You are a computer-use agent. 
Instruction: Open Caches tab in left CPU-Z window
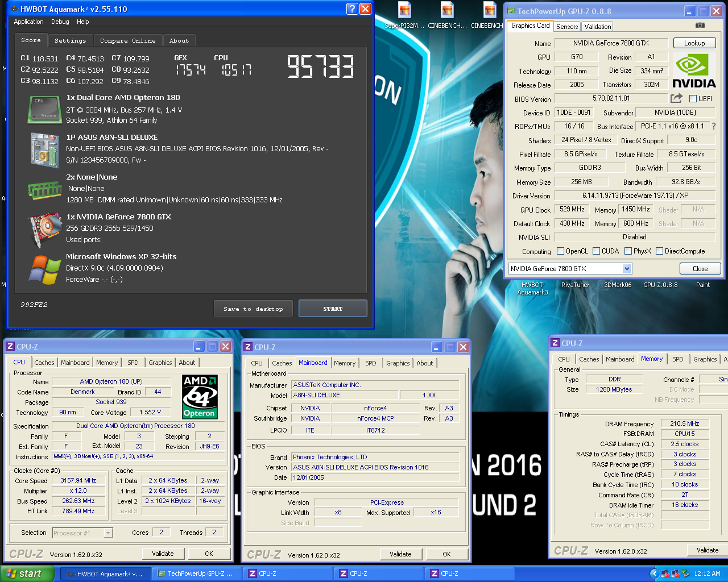tap(44, 363)
